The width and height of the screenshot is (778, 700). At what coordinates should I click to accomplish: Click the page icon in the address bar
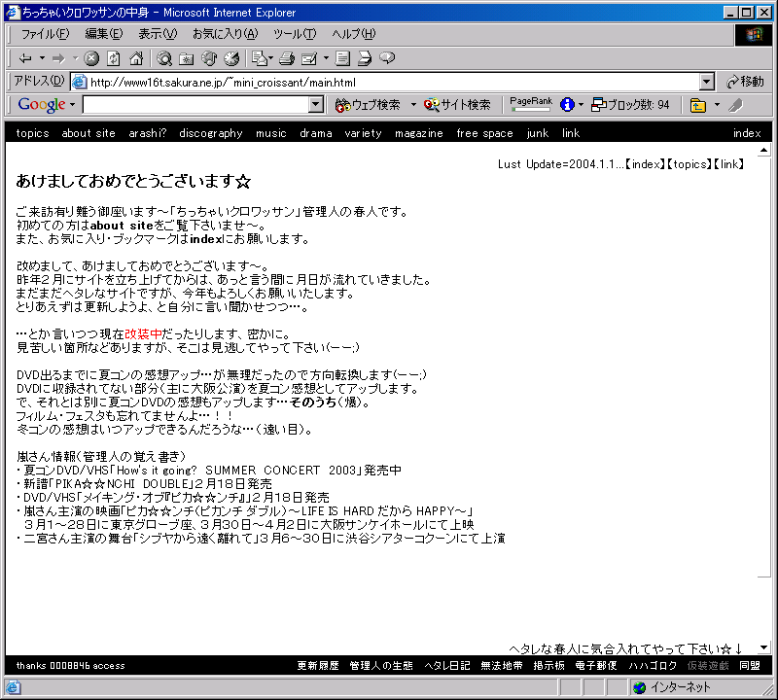(x=80, y=82)
